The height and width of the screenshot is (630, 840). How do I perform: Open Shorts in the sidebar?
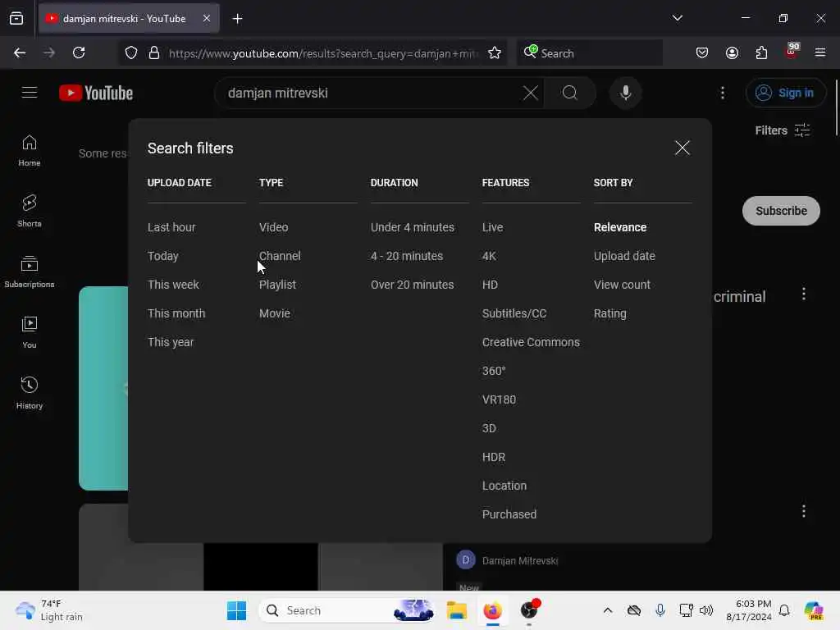tap(30, 211)
